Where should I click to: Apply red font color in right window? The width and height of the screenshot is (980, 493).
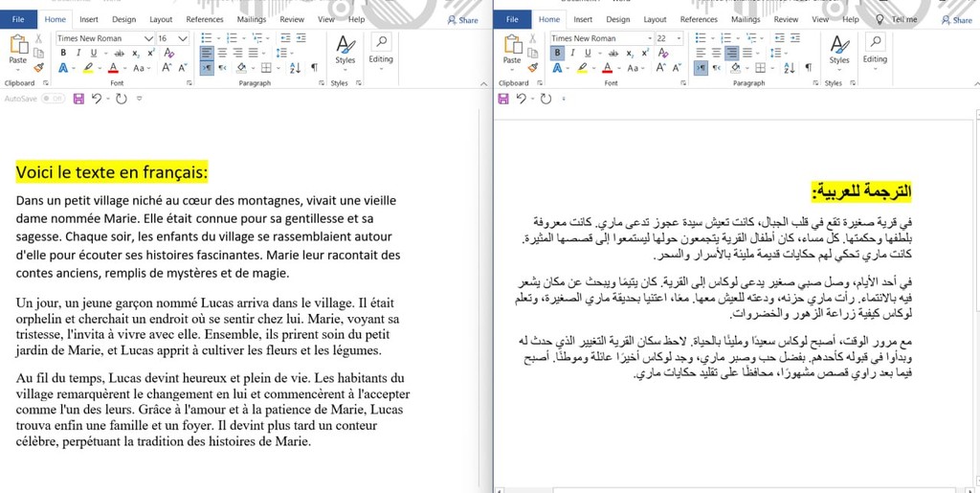608,68
